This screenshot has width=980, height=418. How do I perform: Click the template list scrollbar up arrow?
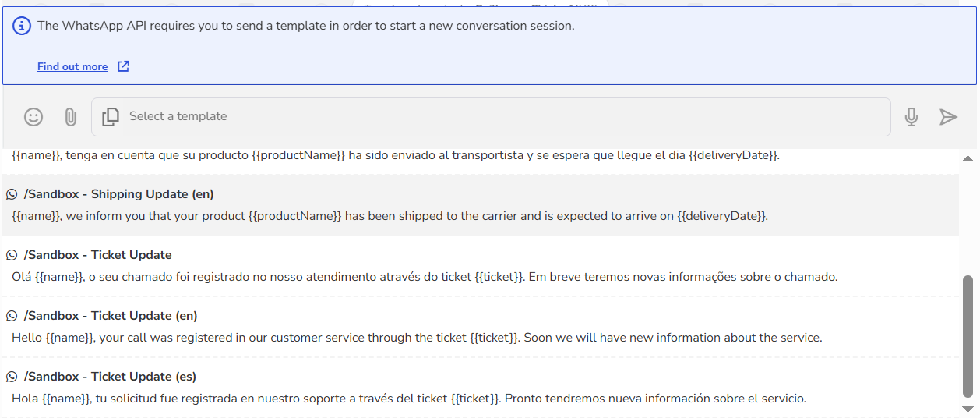click(x=968, y=158)
